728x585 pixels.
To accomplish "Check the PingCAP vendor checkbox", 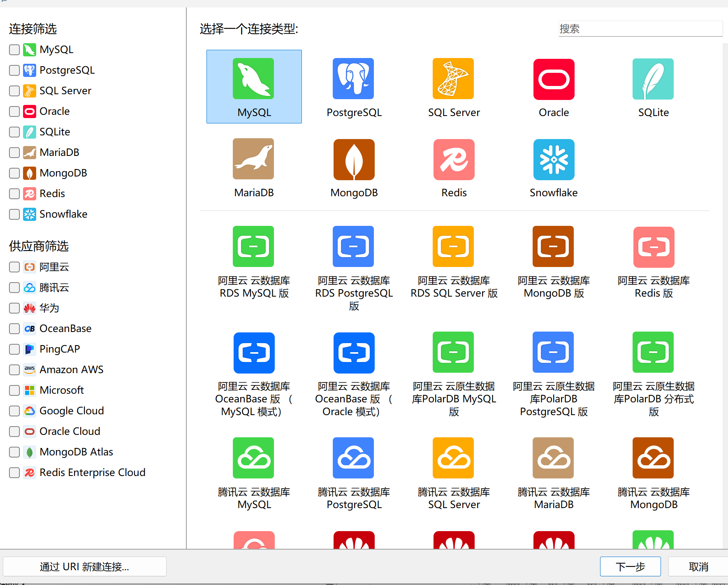I will pos(14,349).
